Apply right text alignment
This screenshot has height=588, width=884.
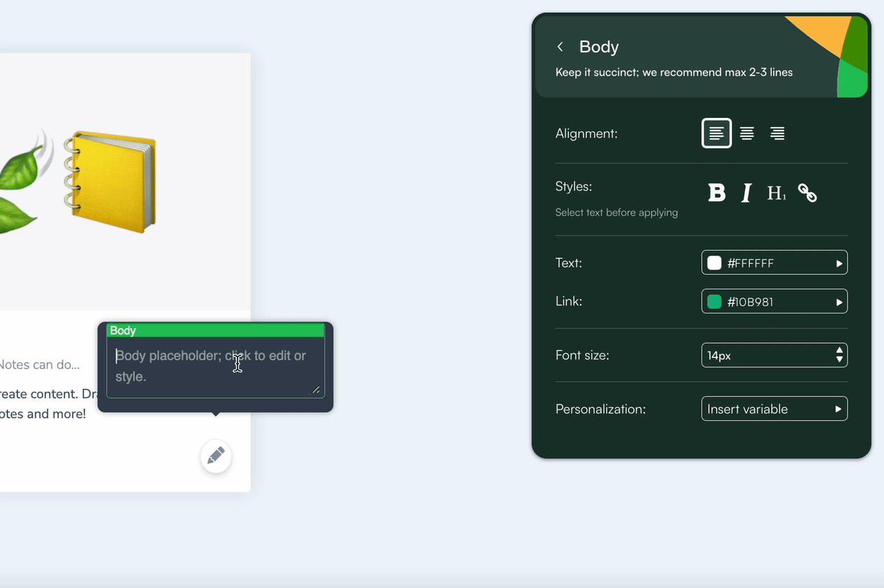point(777,133)
